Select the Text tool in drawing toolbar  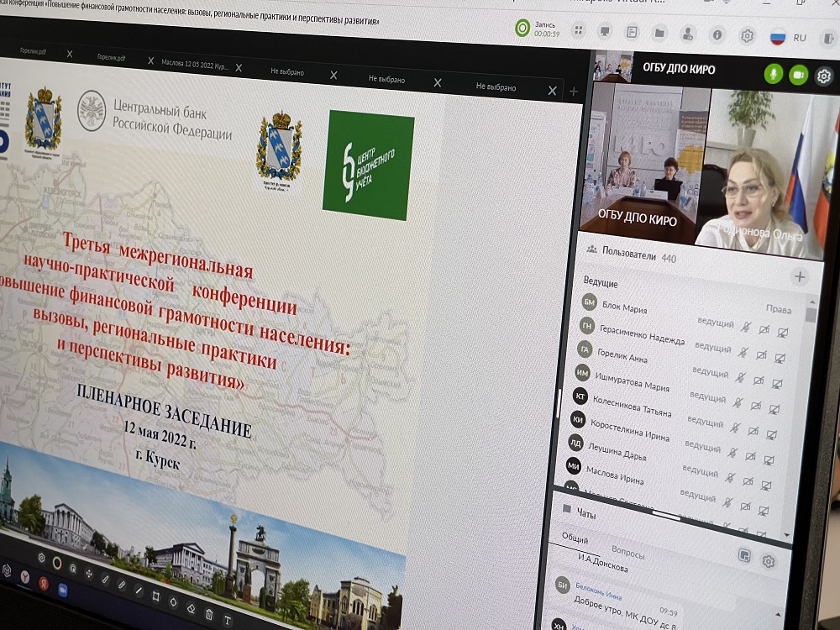click(228, 620)
